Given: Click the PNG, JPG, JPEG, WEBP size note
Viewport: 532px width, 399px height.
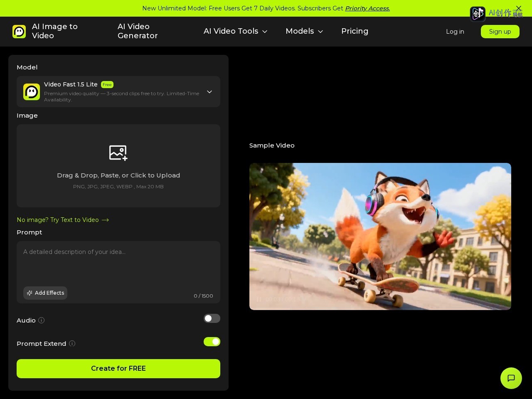Looking at the screenshot, I should [118, 187].
